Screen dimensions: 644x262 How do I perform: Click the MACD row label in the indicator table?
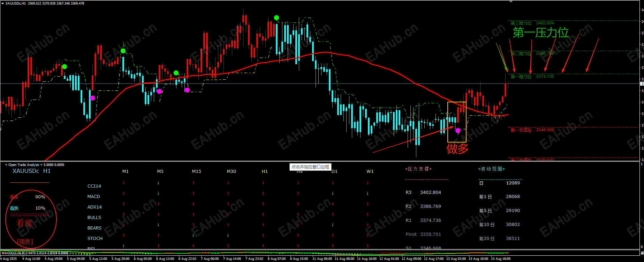94,197
